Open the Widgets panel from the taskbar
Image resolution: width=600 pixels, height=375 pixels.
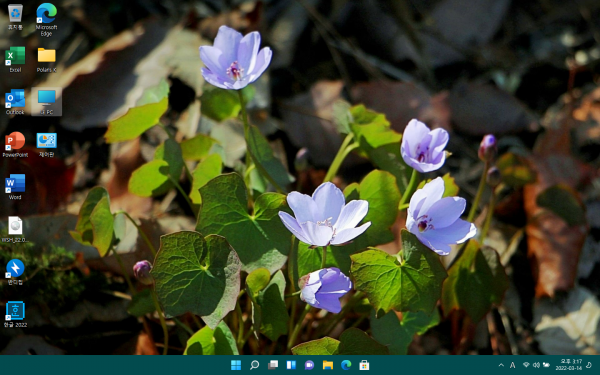click(x=291, y=365)
